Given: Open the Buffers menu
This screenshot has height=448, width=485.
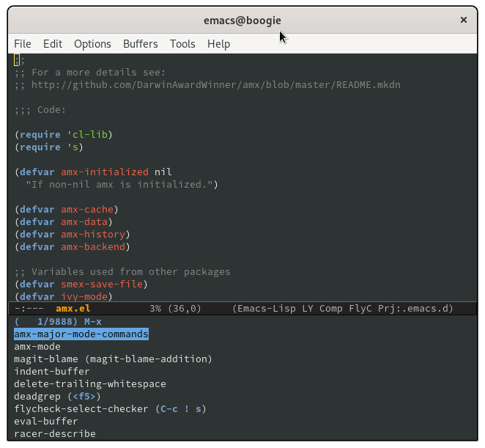Looking at the screenshot, I should [140, 44].
